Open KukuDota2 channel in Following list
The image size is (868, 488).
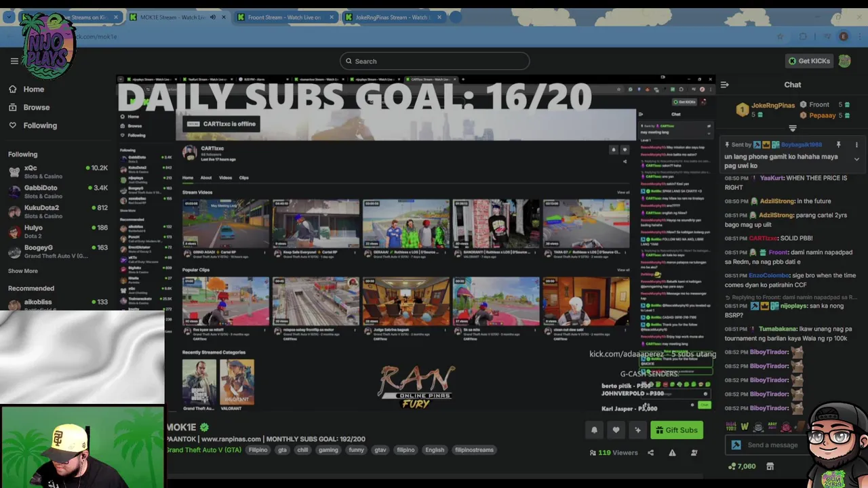point(58,211)
